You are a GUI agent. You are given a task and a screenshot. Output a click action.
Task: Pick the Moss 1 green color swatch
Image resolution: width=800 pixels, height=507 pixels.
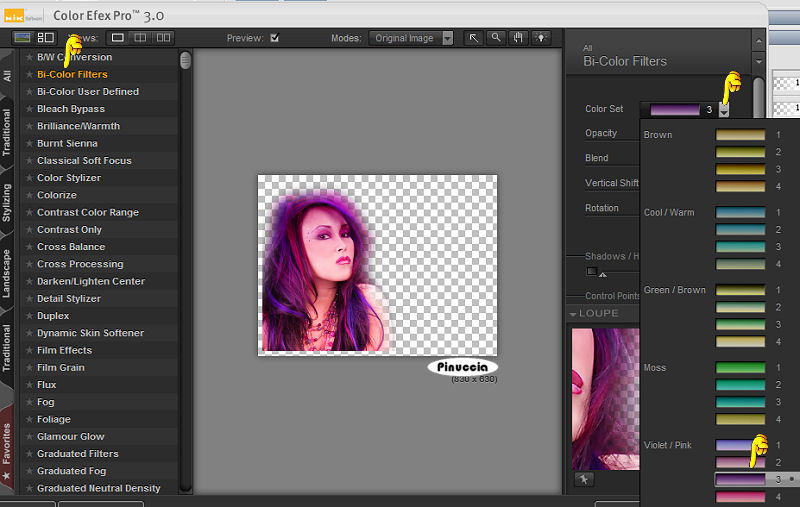[x=740, y=368]
